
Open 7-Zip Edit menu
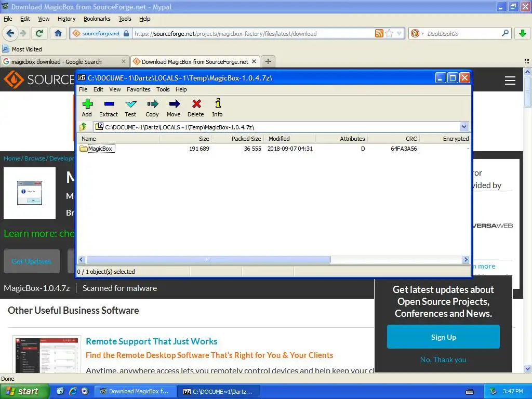(98, 89)
